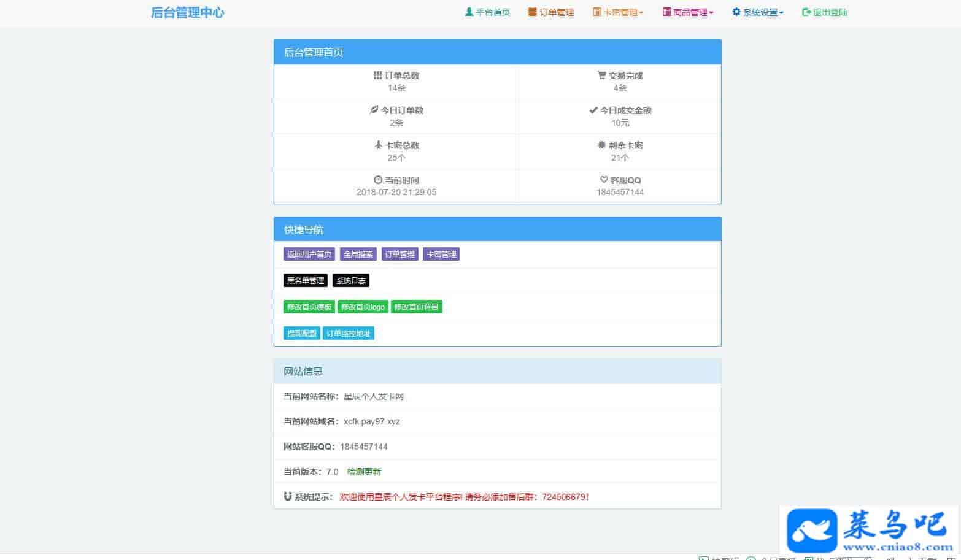Click the 订单管理 icon in top navbar
This screenshot has height=560, width=961.
point(532,12)
